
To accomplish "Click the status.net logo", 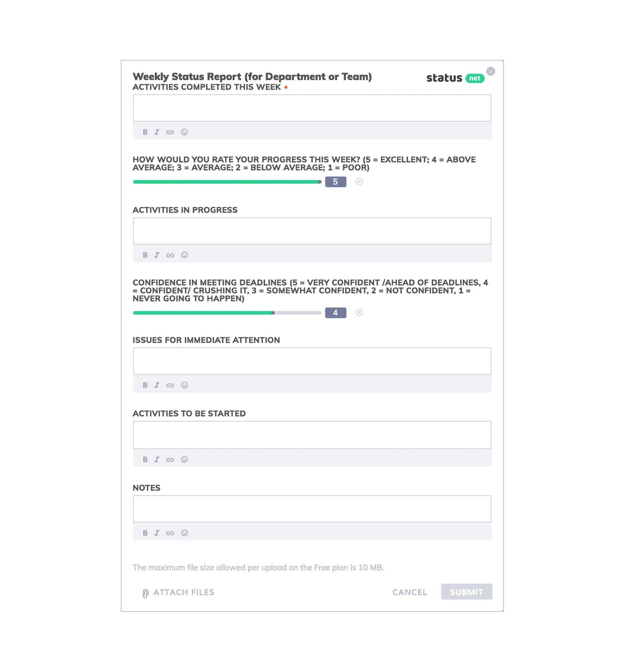I will pyautogui.click(x=455, y=77).
